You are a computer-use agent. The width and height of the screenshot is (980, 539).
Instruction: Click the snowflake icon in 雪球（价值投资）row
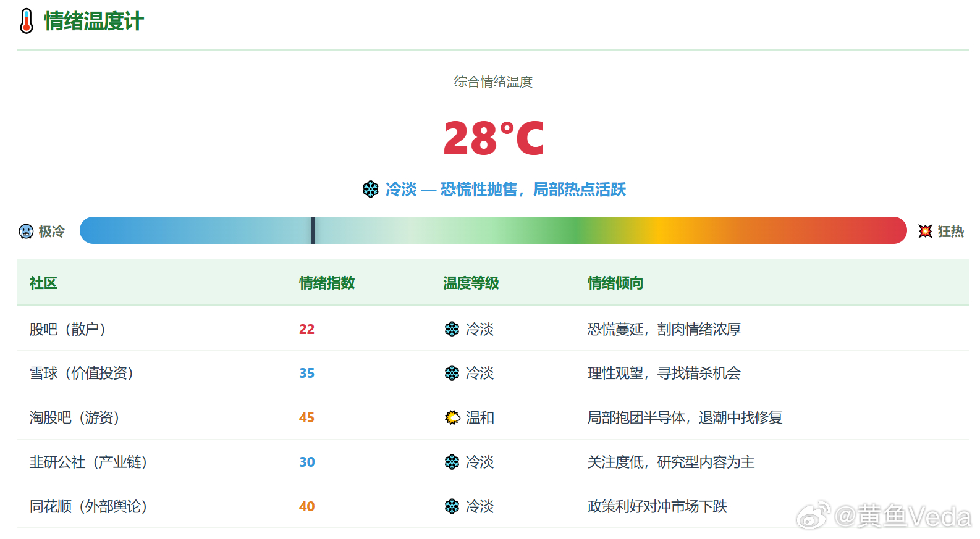pos(452,374)
